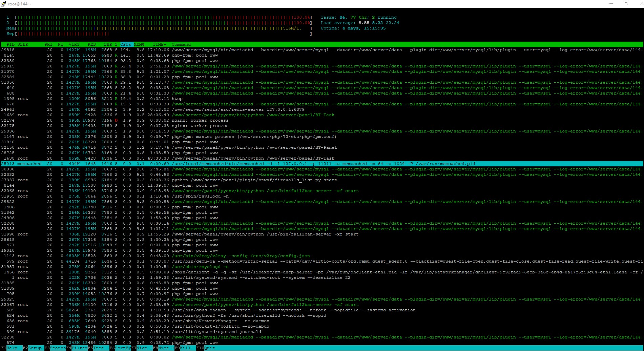
Task: Open F6 SortBy menu
Action: [x=120, y=348]
